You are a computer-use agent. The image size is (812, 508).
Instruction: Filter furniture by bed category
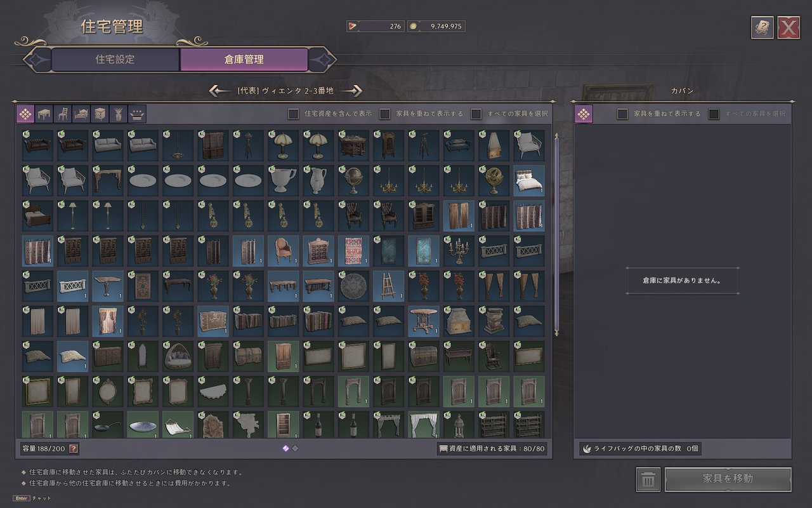[81, 114]
